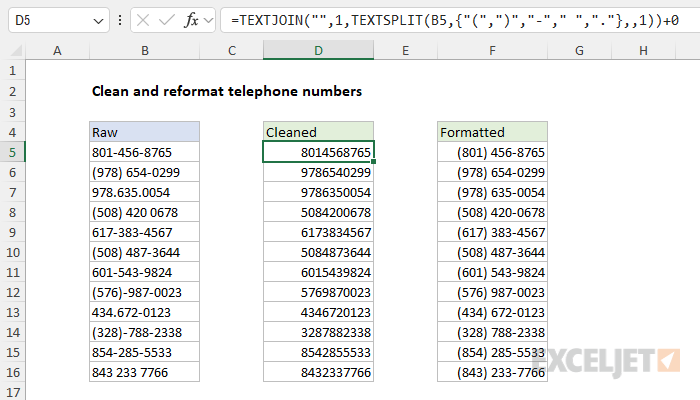700x400 pixels.
Task: Select column G header
Action: point(579,50)
